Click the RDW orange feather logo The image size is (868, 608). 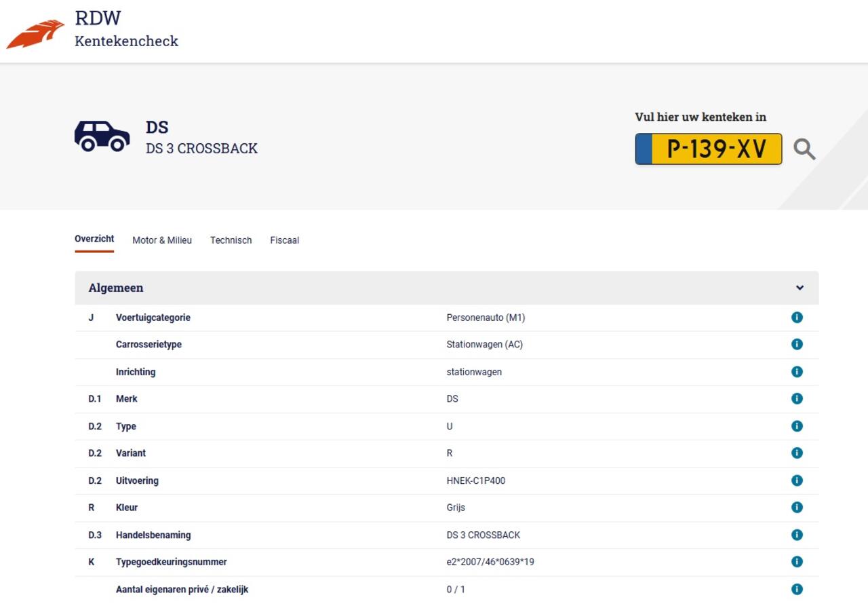[x=36, y=34]
